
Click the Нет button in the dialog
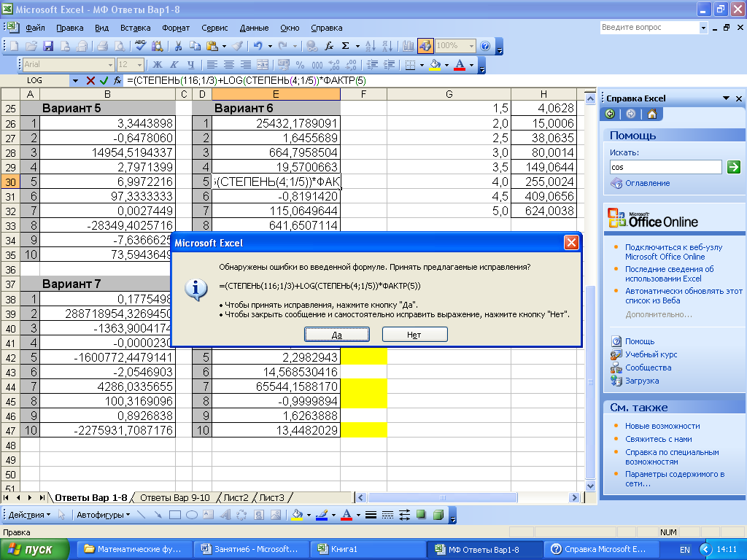click(414, 334)
